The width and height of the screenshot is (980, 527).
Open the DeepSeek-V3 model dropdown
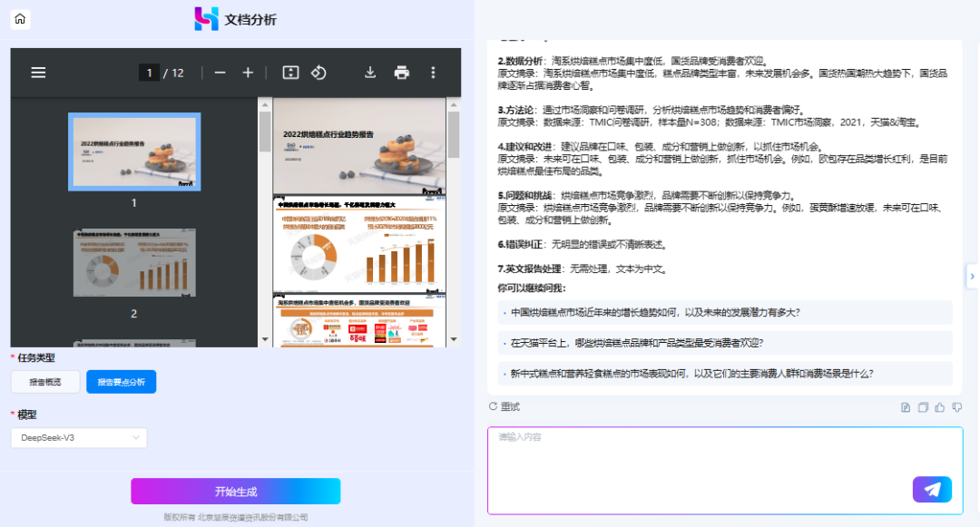(x=79, y=438)
